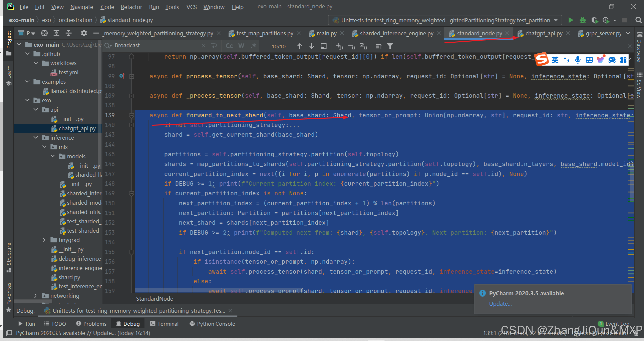Collapse the models folder in tree
Image resolution: width=644 pixels, height=341 pixels.
52,156
